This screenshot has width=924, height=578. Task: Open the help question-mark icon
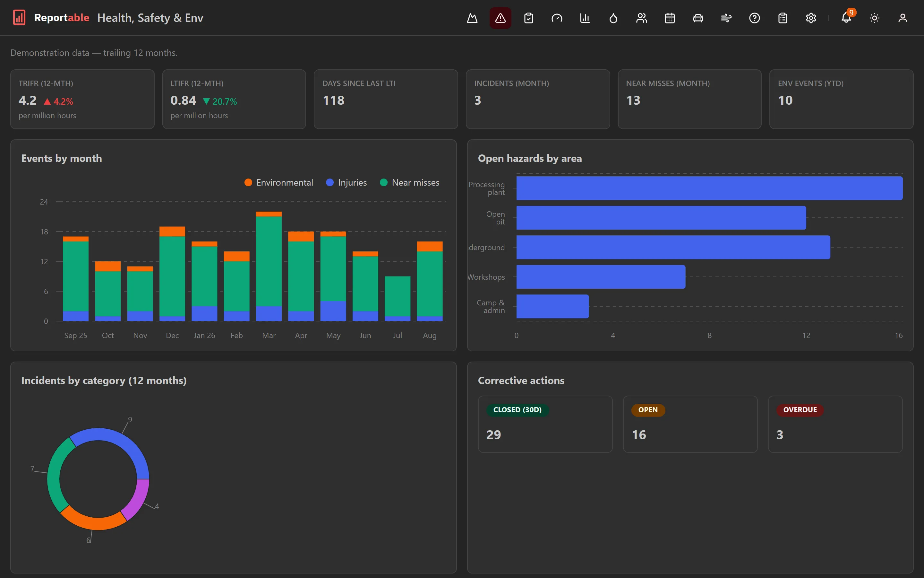(755, 18)
